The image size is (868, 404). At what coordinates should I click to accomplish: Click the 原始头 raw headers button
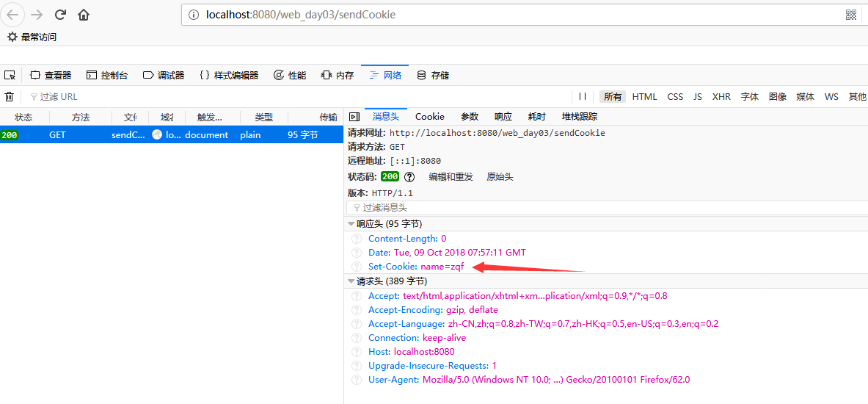tap(500, 177)
